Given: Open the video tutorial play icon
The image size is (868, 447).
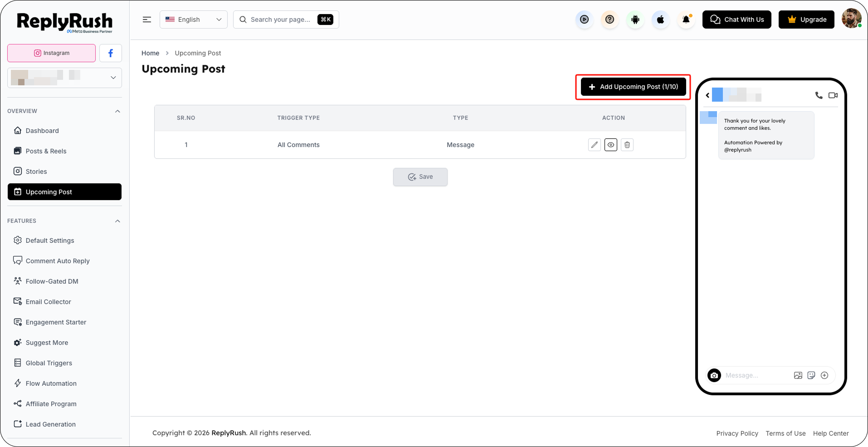Looking at the screenshot, I should click(x=585, y=20).
